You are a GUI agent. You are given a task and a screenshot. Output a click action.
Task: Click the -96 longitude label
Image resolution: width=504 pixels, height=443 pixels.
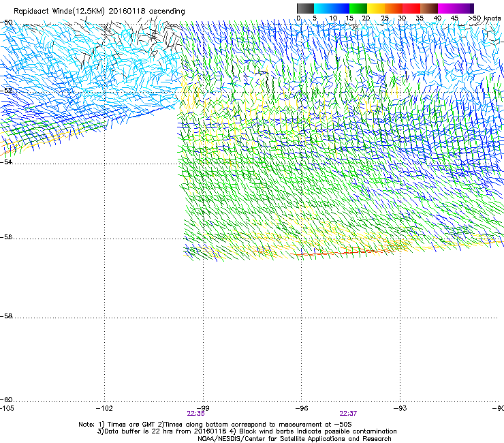tap(302, 408)
